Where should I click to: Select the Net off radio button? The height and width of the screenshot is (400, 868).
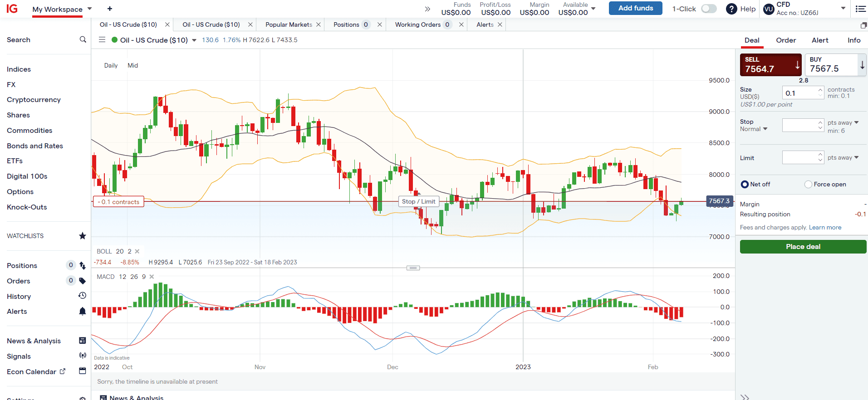[x=745, y=184]
